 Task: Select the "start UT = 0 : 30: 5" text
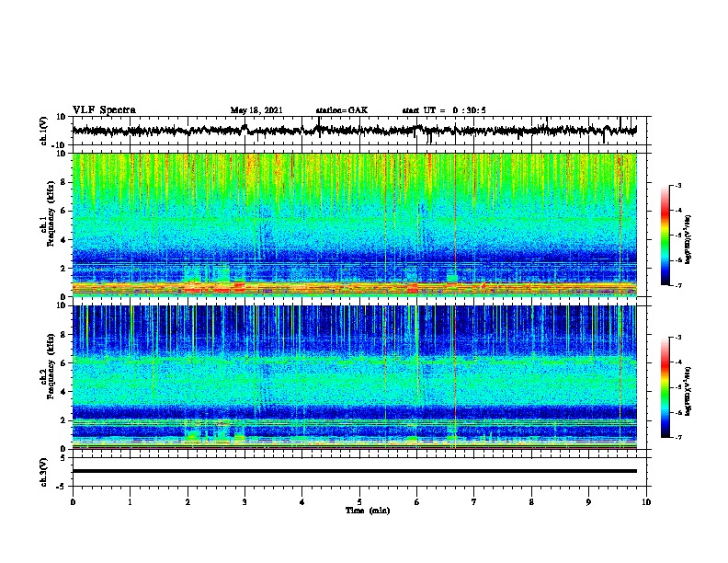444,110
